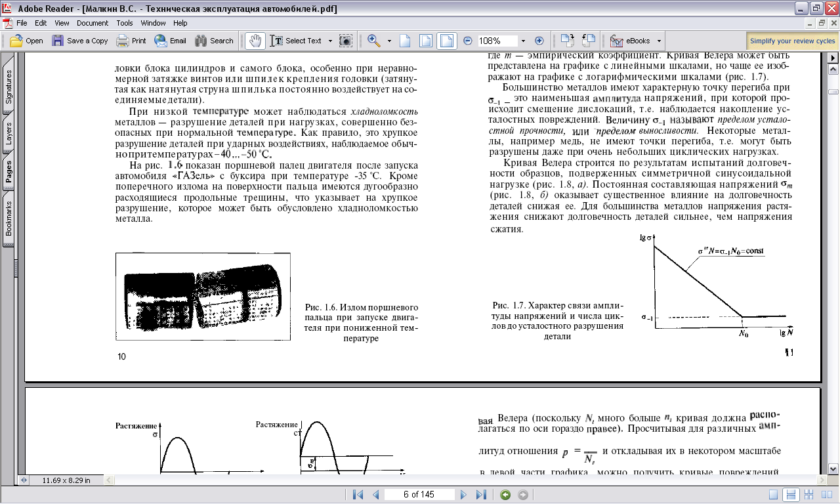Set Fit Width view
Viewport: 840px width, 504px height.
(x=446, y=41)
